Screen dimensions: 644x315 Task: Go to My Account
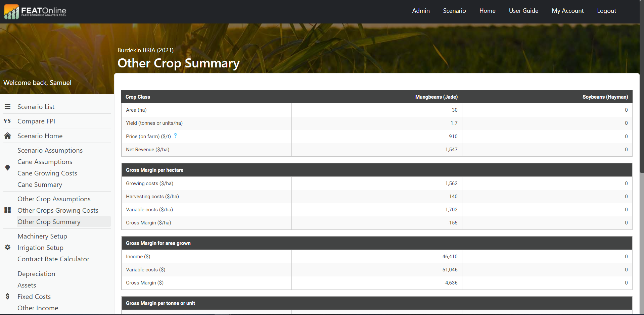567,11
